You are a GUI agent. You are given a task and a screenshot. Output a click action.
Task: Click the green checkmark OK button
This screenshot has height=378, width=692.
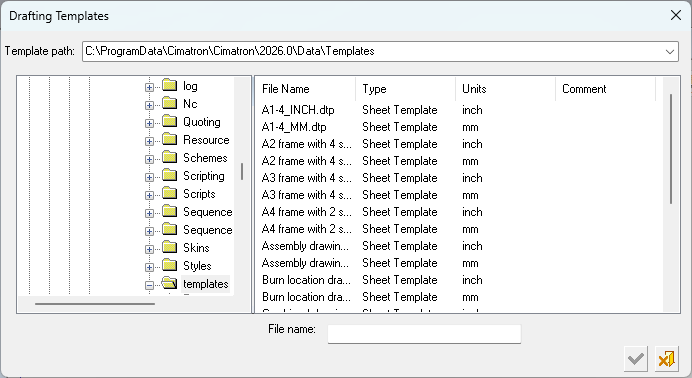pos(636,359)
